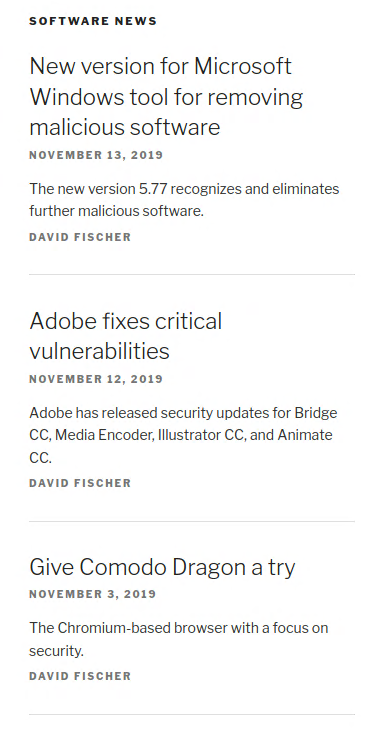Click the divider line below the Comodo Dragon article
Screen dimensions: 380x738
(192, 714)
